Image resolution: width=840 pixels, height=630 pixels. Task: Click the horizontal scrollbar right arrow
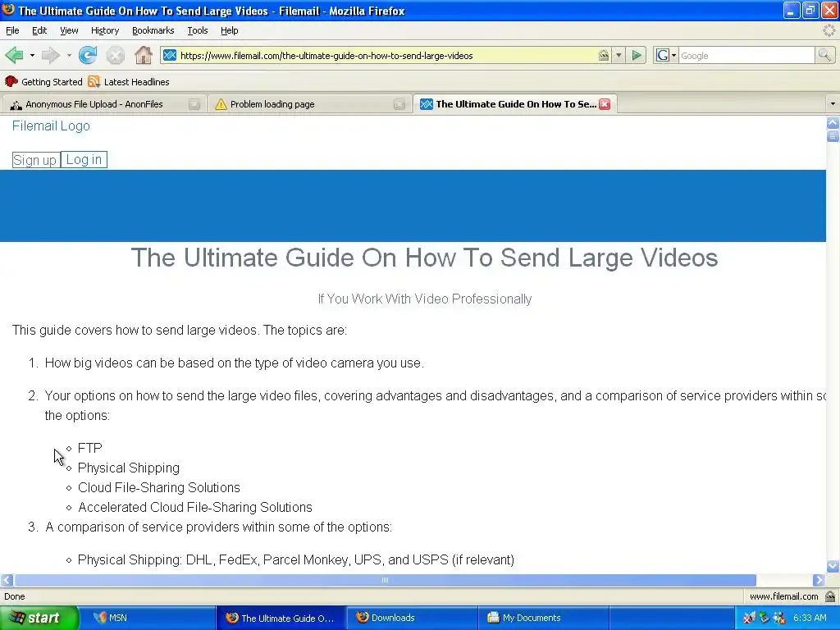coord(819,580)
